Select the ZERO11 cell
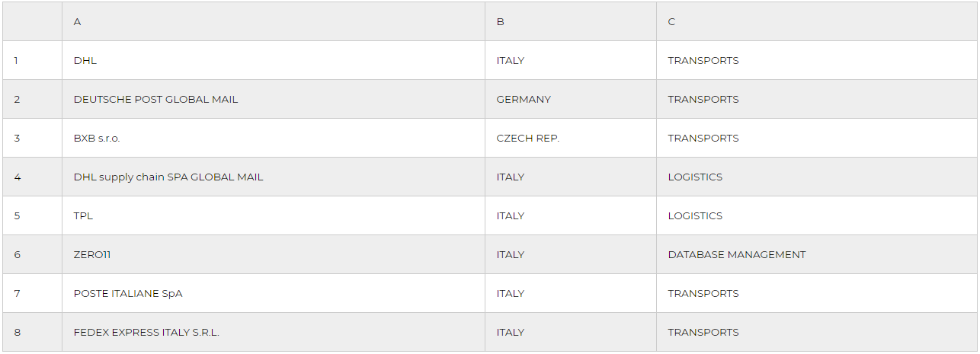 coord(92,254)
